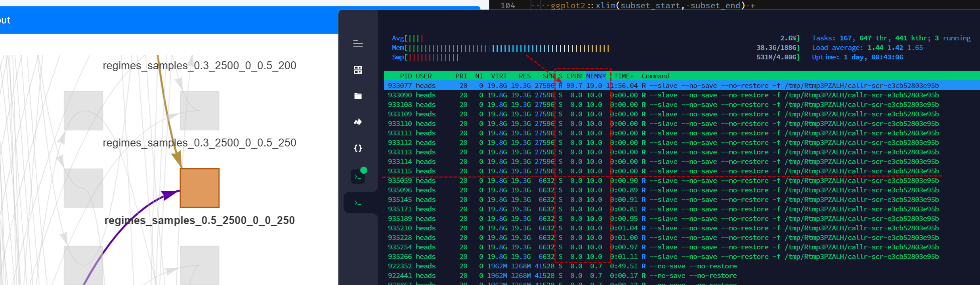Select process row with PID 922352
This screenshot has height=285, width=980.
(x=682, y=266)
